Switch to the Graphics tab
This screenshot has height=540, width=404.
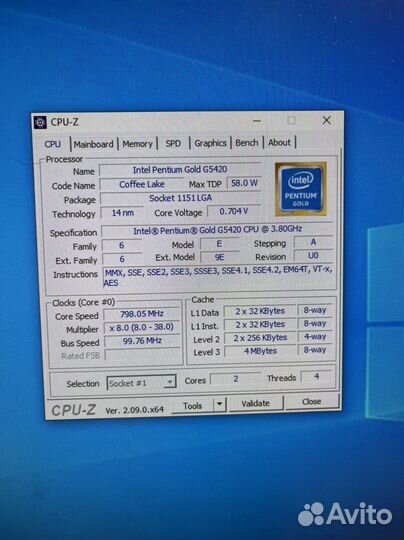click(x=210, y=143)
